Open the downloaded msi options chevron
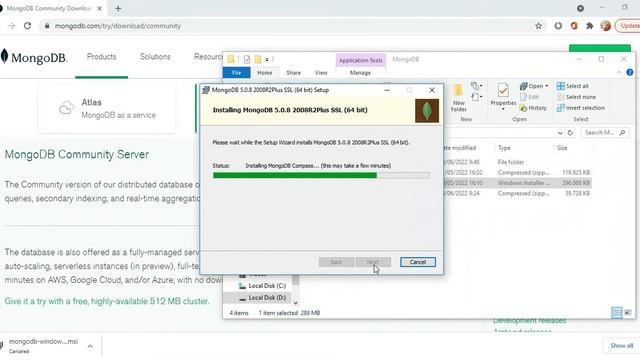This screenshot has height=360, width=640. tap(90, 346)
